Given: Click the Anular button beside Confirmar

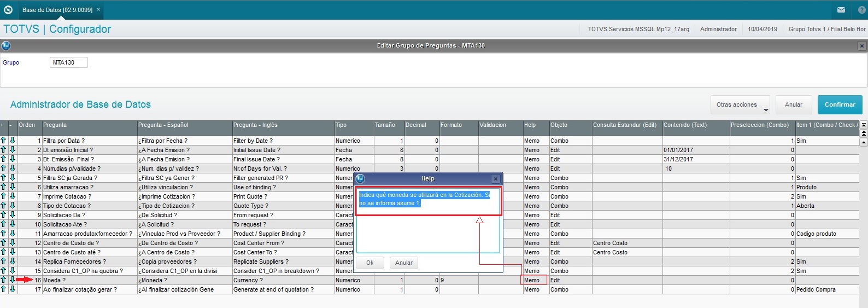Looking at the screenshot, I should tap(794, 104).
